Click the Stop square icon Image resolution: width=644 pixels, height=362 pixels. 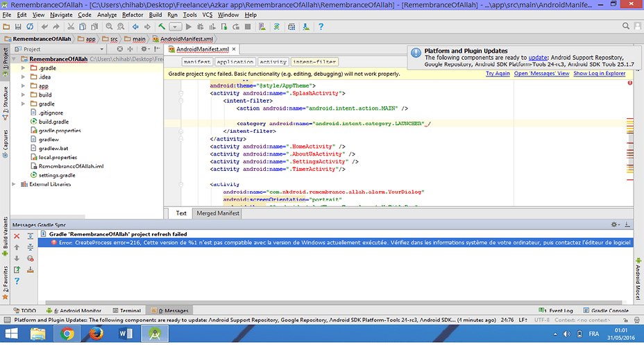tap(248, 26)
